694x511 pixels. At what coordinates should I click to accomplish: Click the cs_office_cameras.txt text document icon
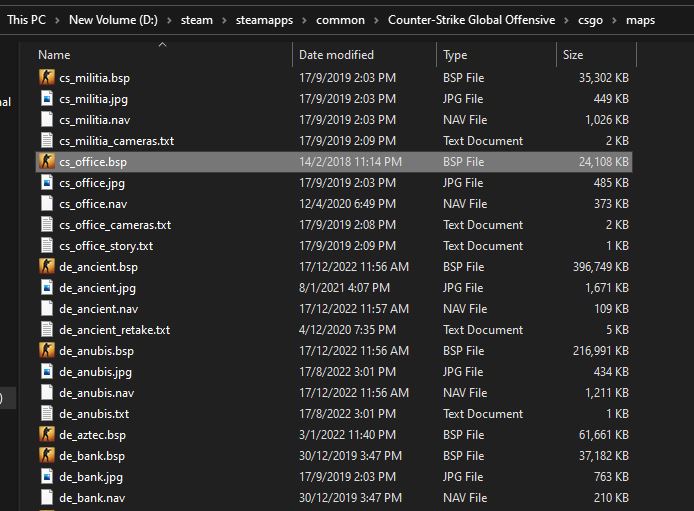click(x=46, y=224)
